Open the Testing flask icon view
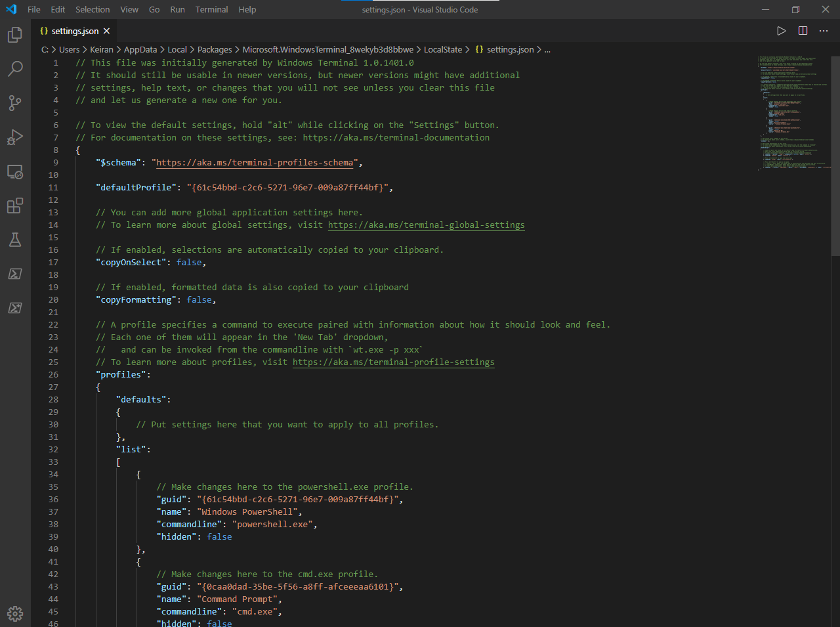 click(15, 240)
